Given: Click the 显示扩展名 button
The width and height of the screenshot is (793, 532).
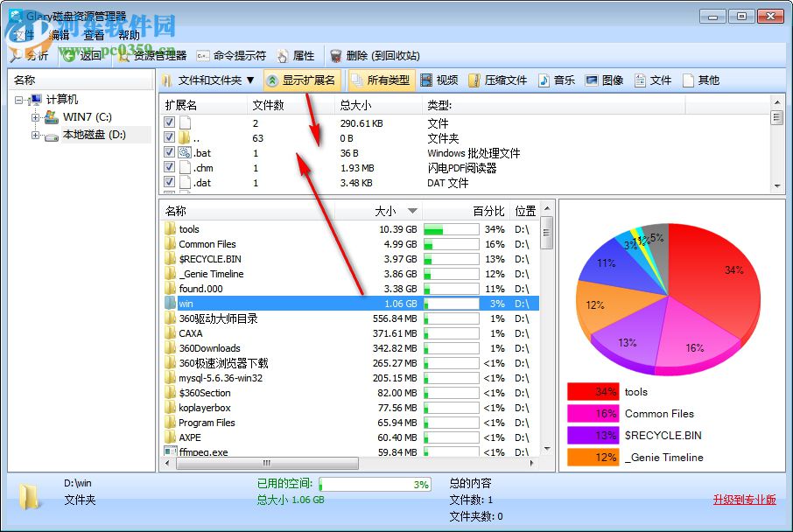Looking at the screenshot, I should 302,80.
